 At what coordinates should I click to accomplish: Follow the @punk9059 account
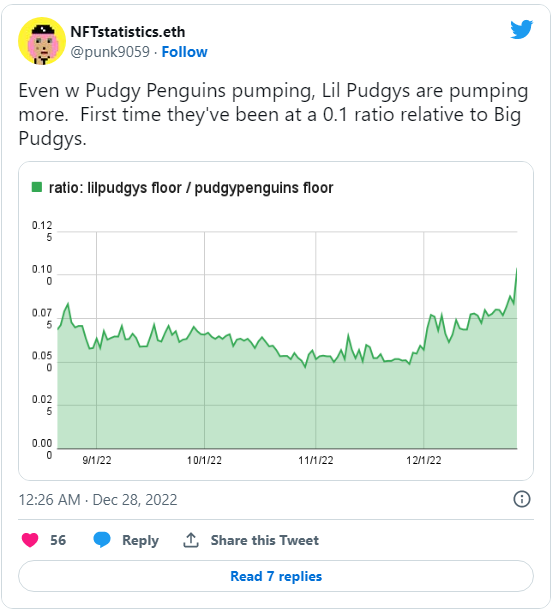pyautogui.click(x=185, y=52)
